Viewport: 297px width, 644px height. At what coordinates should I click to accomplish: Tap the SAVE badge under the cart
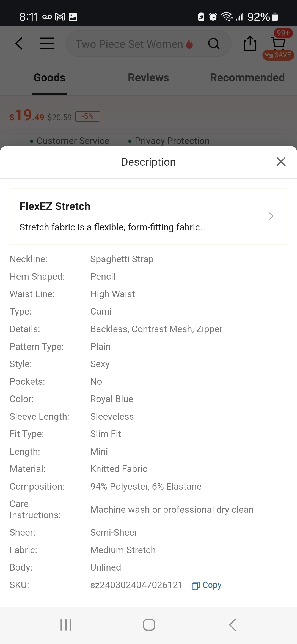point(278,55)
